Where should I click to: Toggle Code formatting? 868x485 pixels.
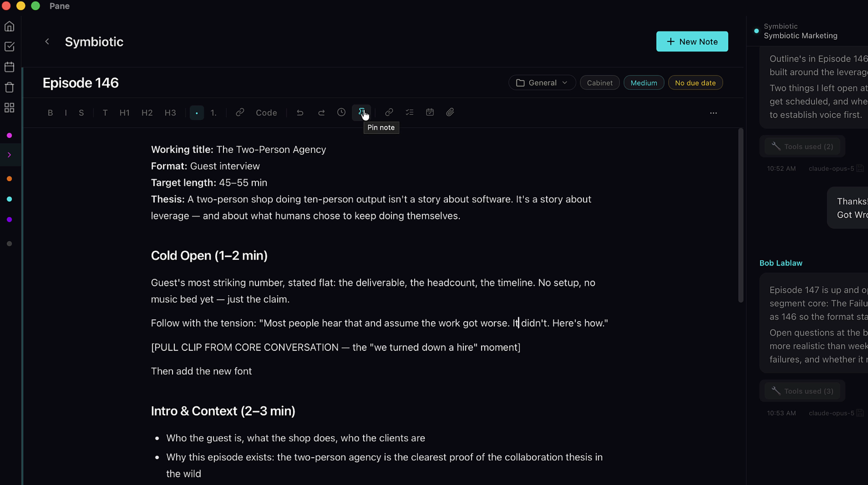pyautogui.click(x=266, y=113)
